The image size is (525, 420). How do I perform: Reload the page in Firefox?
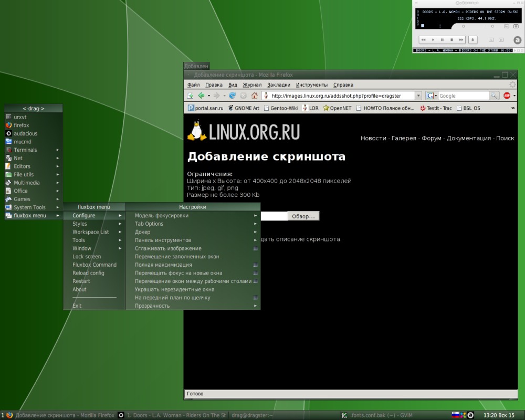233,96
